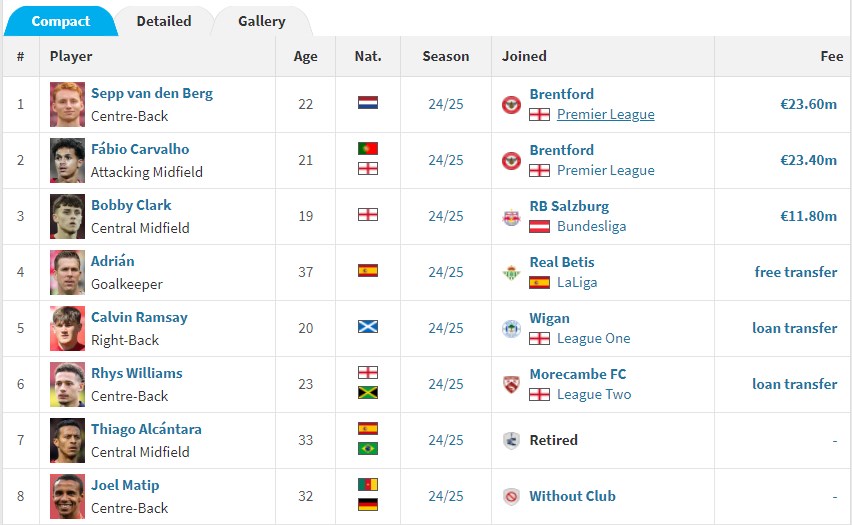Sort the table by Age column header
This screenshot has height=525, width=852.
(x=305, y=56)
